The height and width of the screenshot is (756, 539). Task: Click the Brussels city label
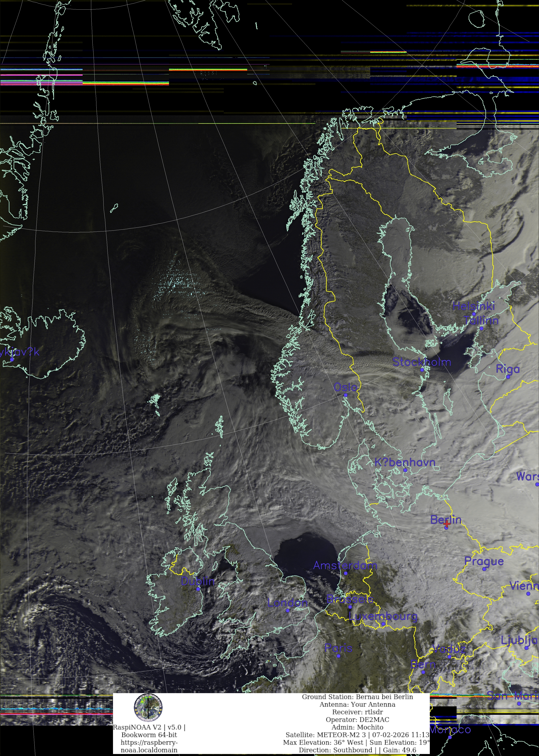point(350,599)
